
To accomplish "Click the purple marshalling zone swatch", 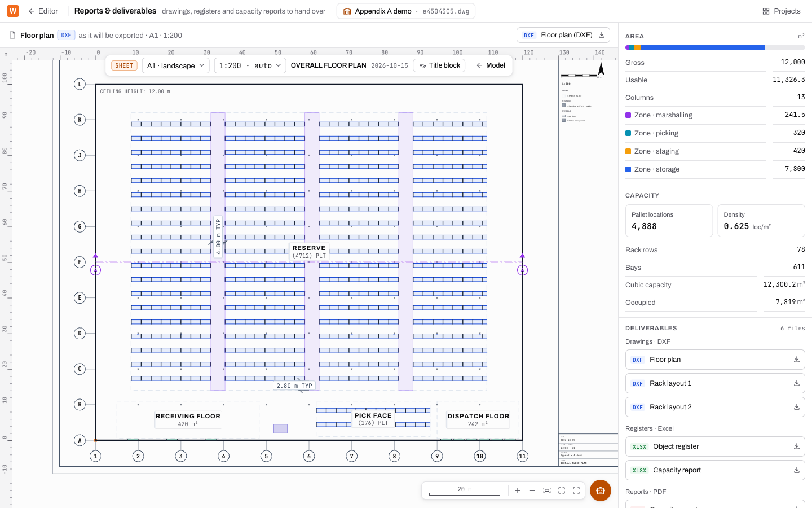I will [628, 115].
